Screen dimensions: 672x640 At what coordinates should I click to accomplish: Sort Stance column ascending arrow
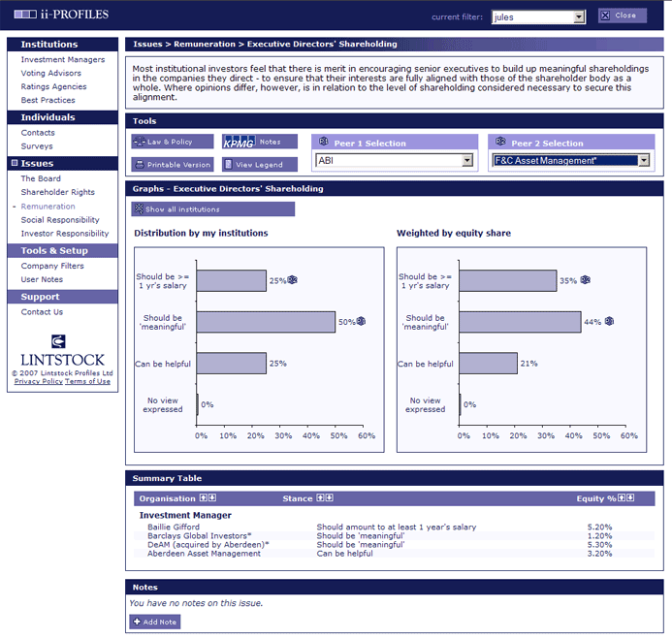[x=320, y=497]
